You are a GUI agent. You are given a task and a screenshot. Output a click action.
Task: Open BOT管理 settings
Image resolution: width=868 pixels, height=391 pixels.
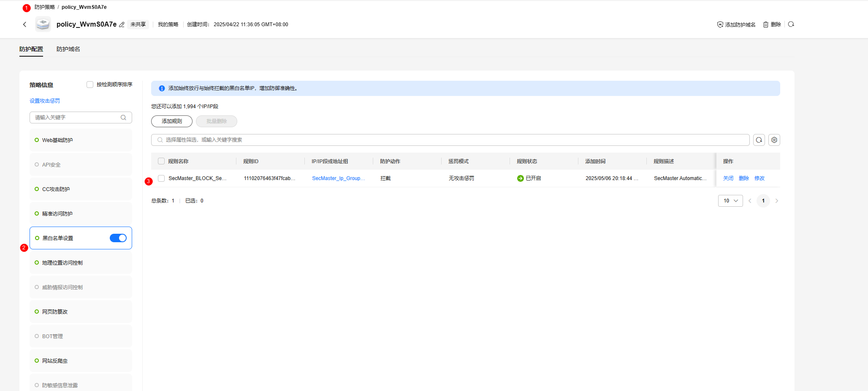81,336
